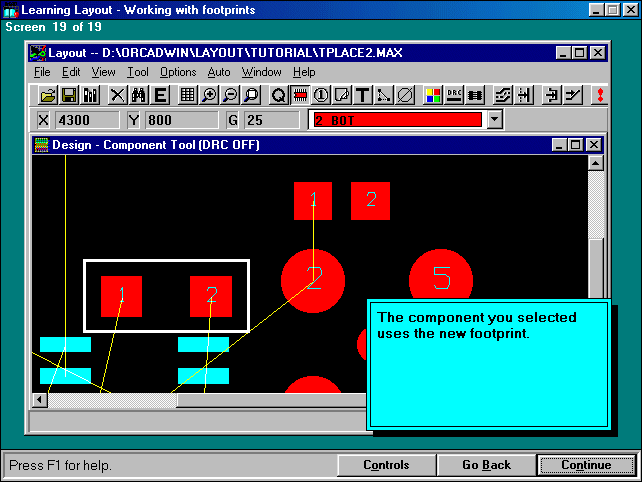Click the binoculars find icon

click(x=139, y=95)
